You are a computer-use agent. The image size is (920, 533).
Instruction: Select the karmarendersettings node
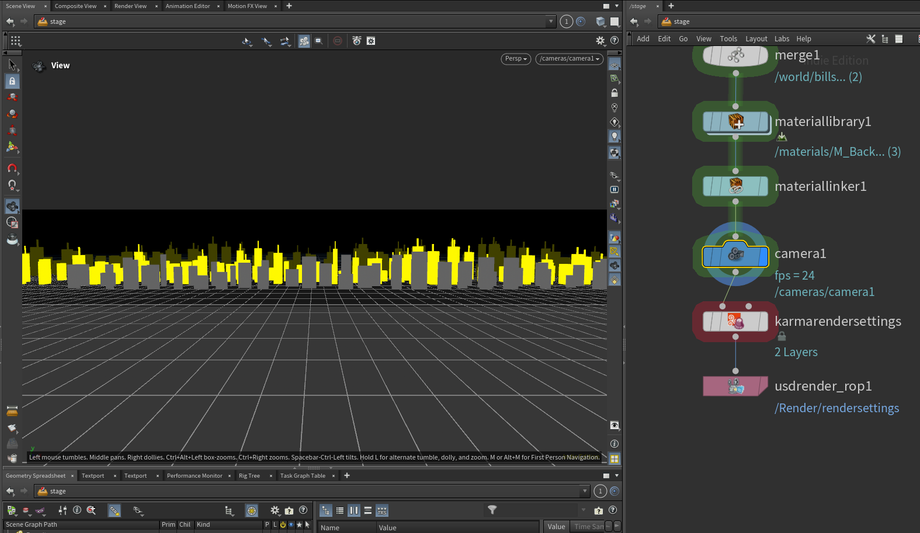pyautogui.click(x=735, y=321)
